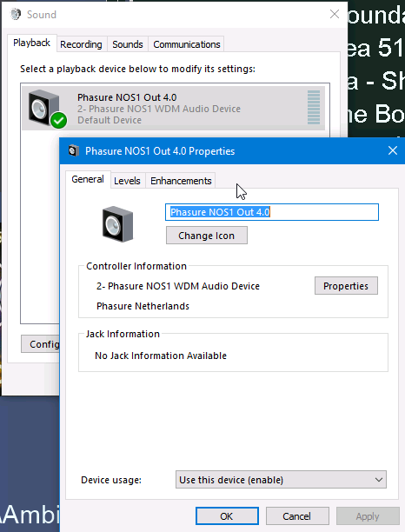Click the green default-device checkmark badge
Screen dimensions: 405x532
click(x=58, y=120)
